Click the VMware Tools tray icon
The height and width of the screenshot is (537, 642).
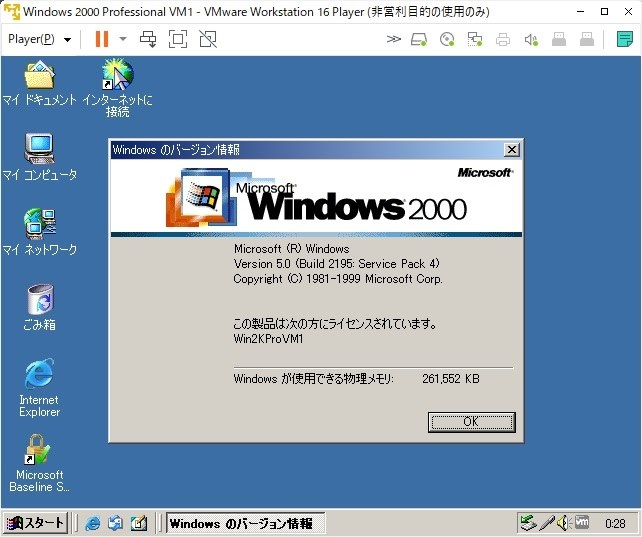(582, 522)
